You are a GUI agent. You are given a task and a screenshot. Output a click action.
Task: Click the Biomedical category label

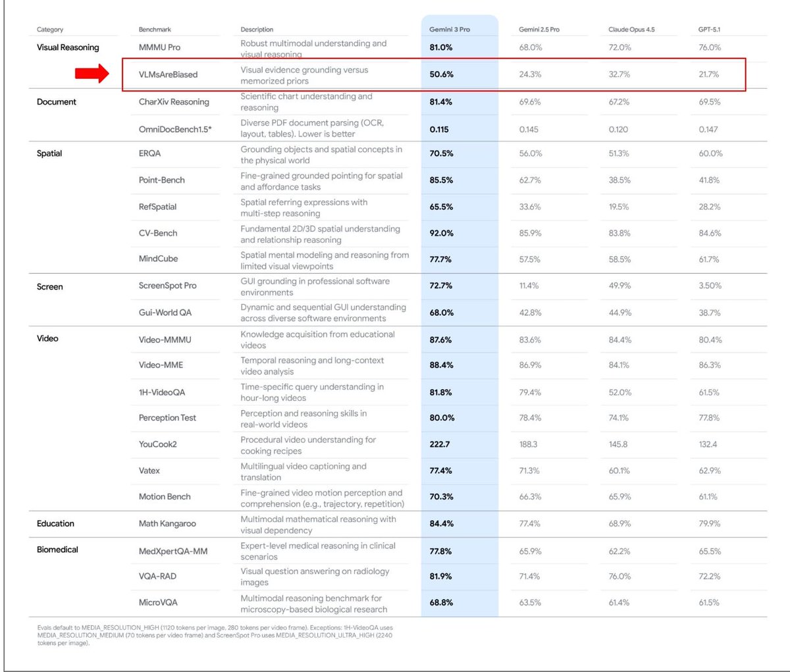coord(57,550)
